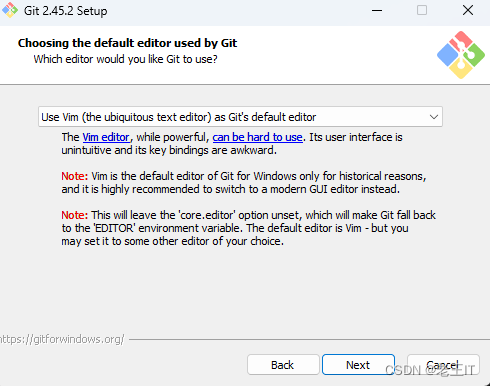Follow the 'can be hard to use' link

click(x=257, y=137)
